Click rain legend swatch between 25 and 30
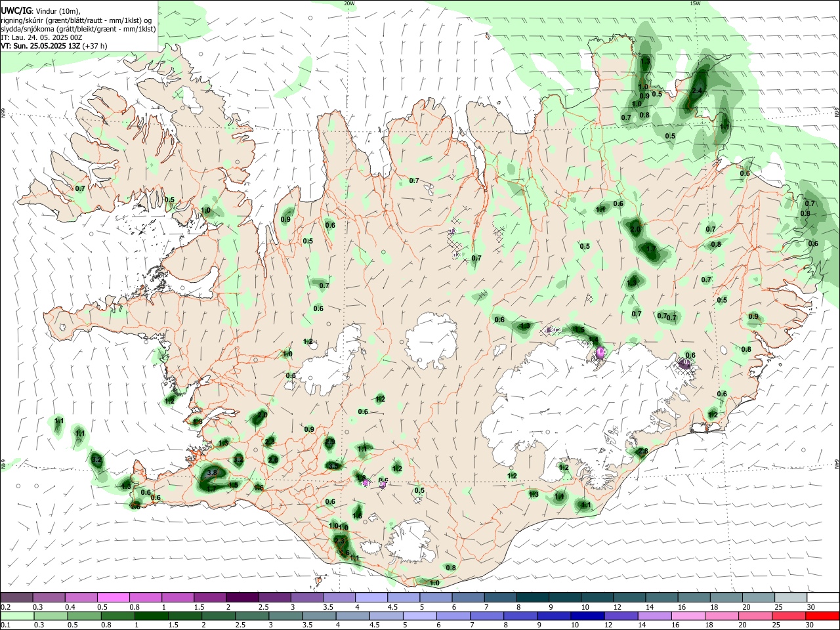840x630 pixels. [789, 616]
